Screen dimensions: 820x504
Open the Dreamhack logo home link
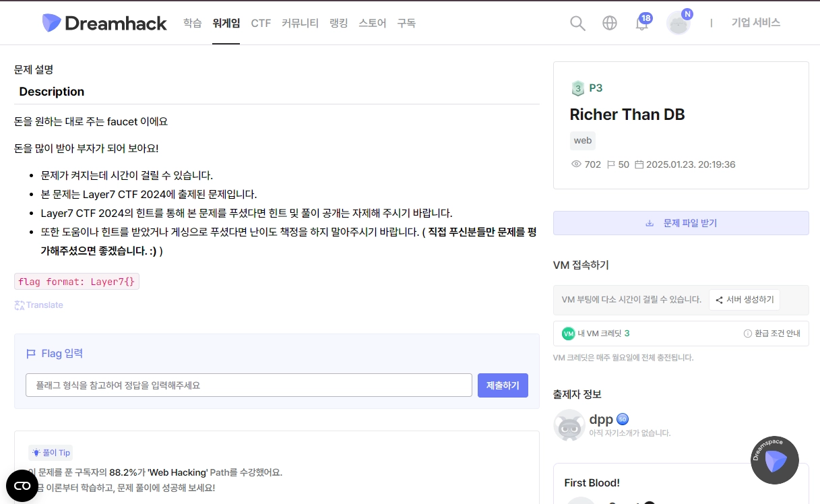tap(104, 23)
